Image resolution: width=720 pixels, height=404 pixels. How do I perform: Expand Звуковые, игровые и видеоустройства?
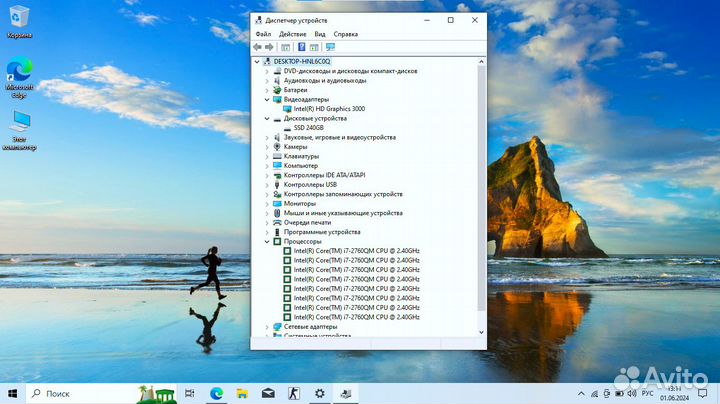pos(267,137)
